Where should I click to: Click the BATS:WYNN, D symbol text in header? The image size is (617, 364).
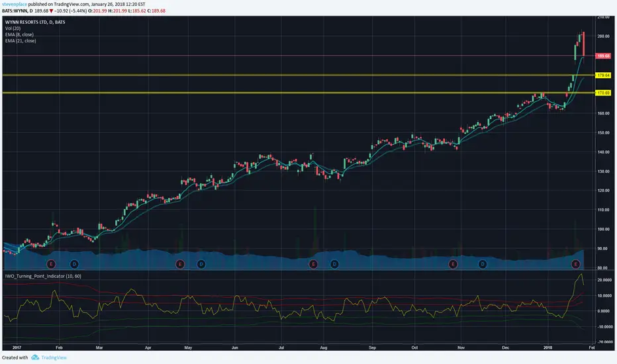pos(17,11)
